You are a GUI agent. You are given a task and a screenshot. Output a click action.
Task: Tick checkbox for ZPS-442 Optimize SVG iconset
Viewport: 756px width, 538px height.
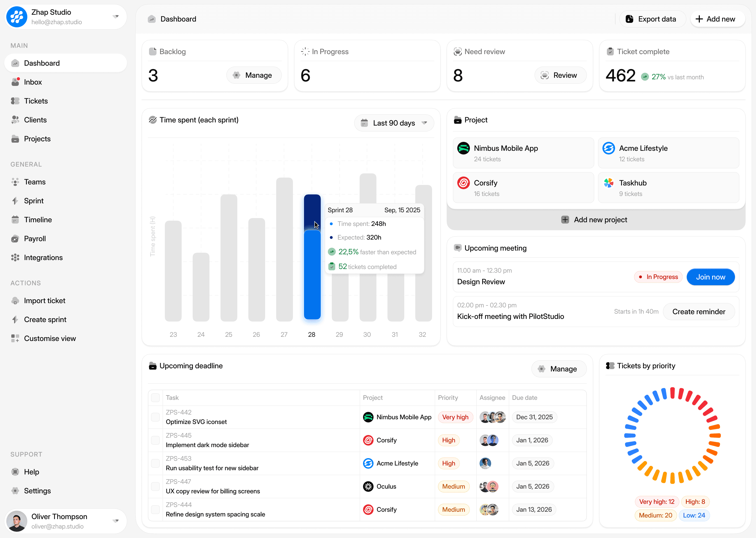[x=155, y=417]
